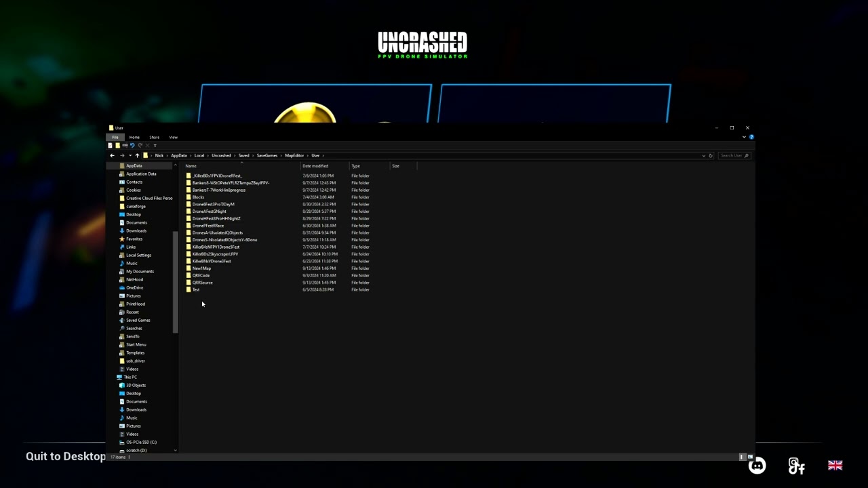Select AppData in the navigation pane

click(134, 165)
